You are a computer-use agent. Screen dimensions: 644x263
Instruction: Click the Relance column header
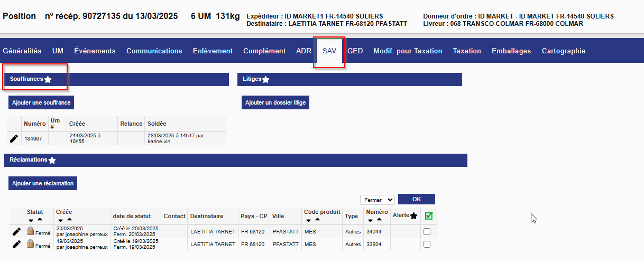point(131,124)
